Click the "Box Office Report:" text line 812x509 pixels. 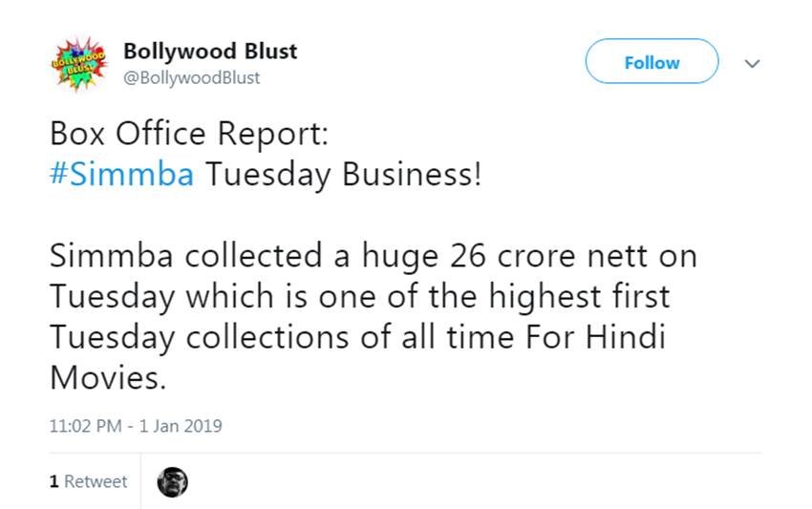click(x=189, y=134)
